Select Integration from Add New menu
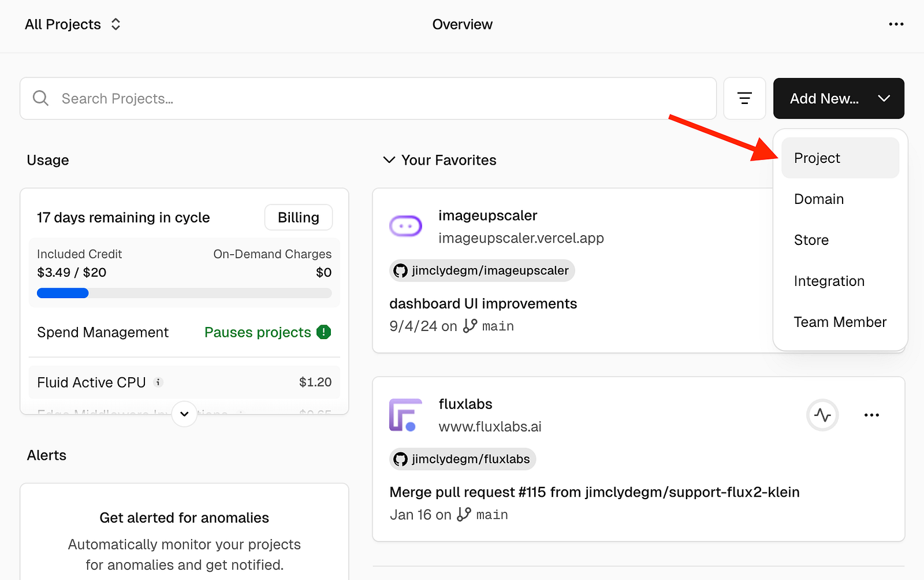 (840, 281)
